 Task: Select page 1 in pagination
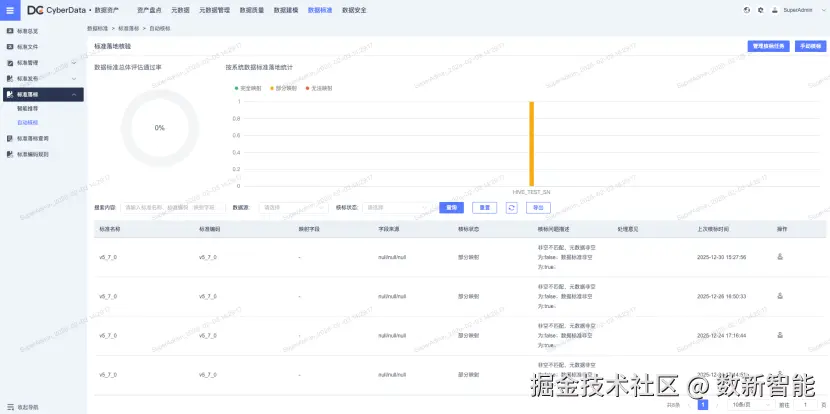pos(703,404)
